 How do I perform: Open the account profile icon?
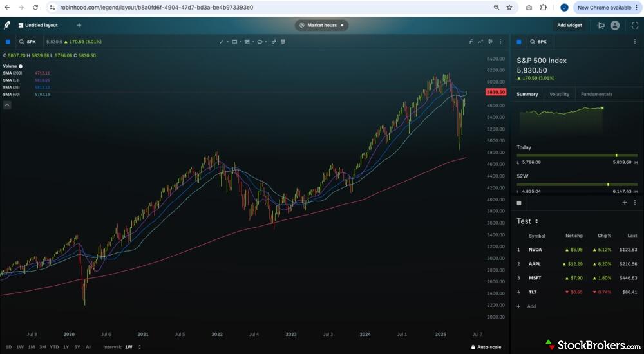pos(615,25)
